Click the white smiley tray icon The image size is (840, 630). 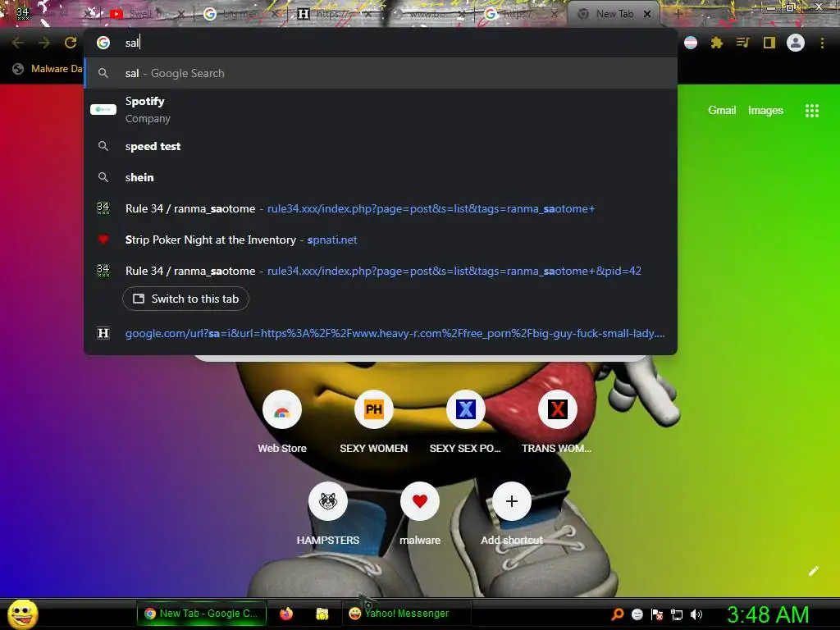tap(637, 614)
